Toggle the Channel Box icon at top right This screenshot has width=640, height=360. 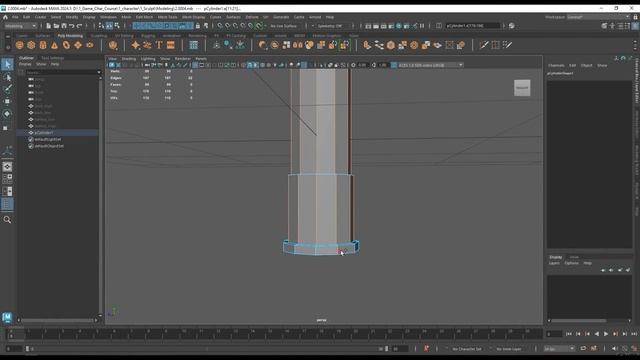pyautogui.click(x=636, y=26)
